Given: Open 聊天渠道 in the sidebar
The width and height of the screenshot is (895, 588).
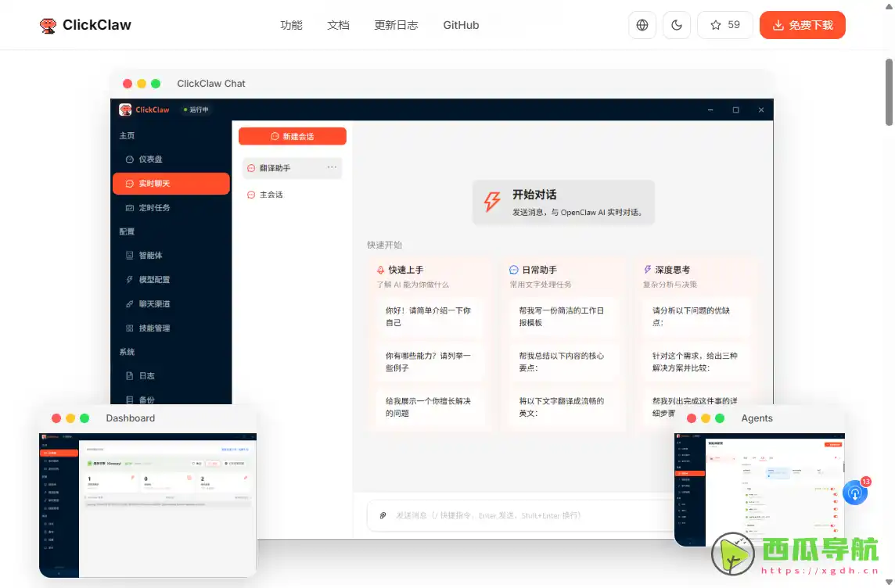Looking at the screenshot, I should (x=171, y=303).
